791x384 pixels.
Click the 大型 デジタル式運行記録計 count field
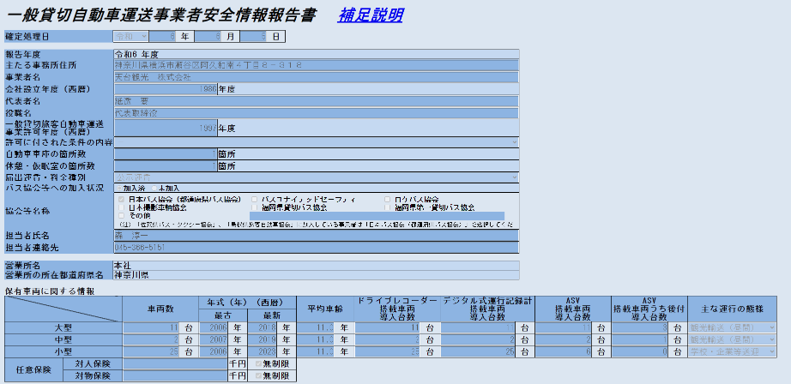479,327
